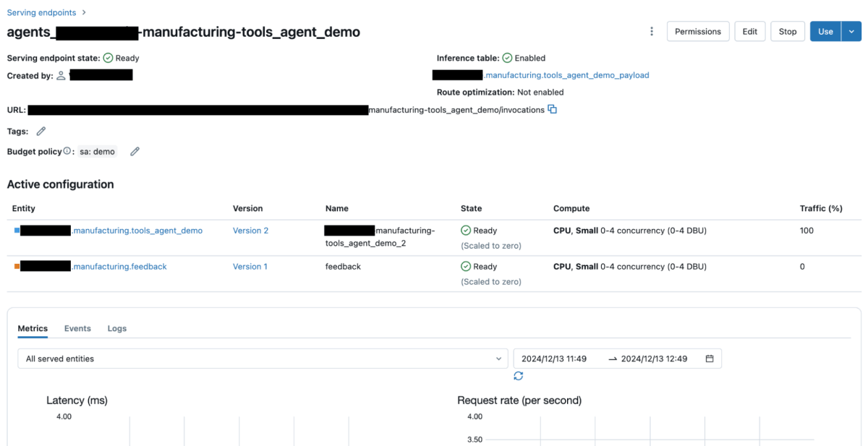Expand the Use button dropdown arrow
Image resolution: width=868 pixels, height=446 pixels.
(x=851, y=32)
